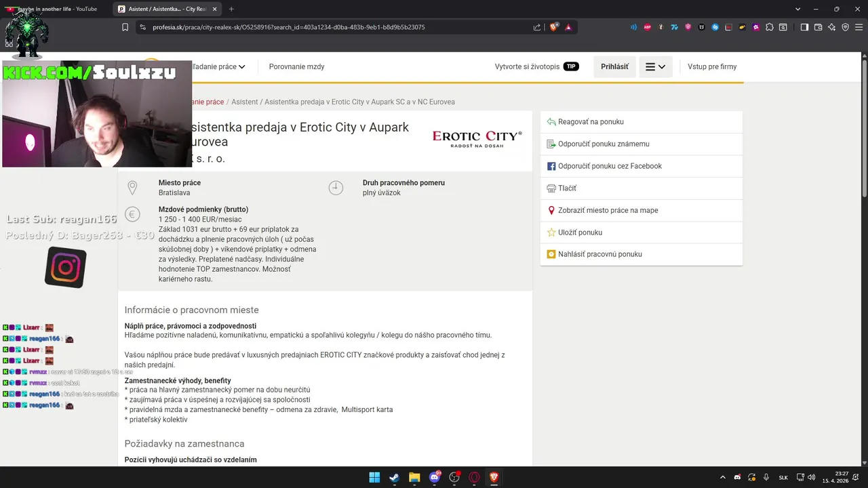Click the volume icon in system tray
The width and height of the screenshot is (868, 488).
pyautogui.click(x=811, y=477)
